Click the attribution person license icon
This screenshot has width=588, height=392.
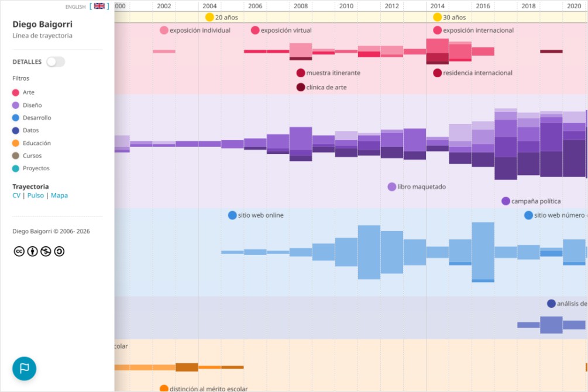(x=33, y=252)
